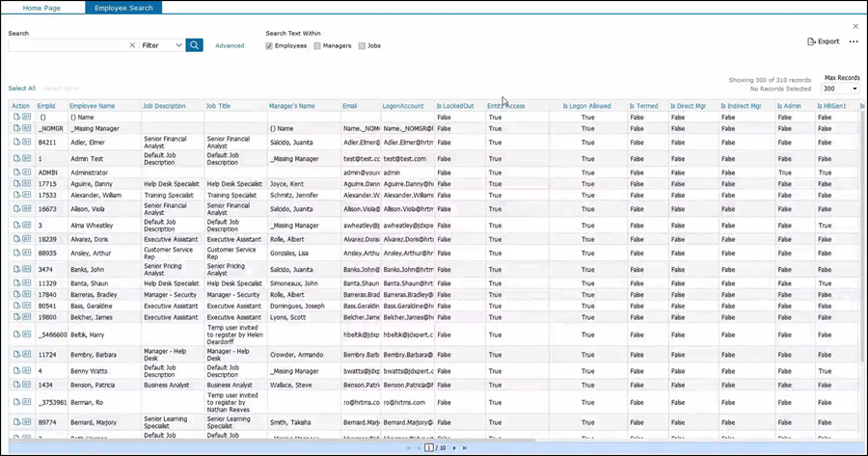Image resolution: width=868 pixels, height=456 pixels.
Task: Click the Export button
Action: [823, 41]
